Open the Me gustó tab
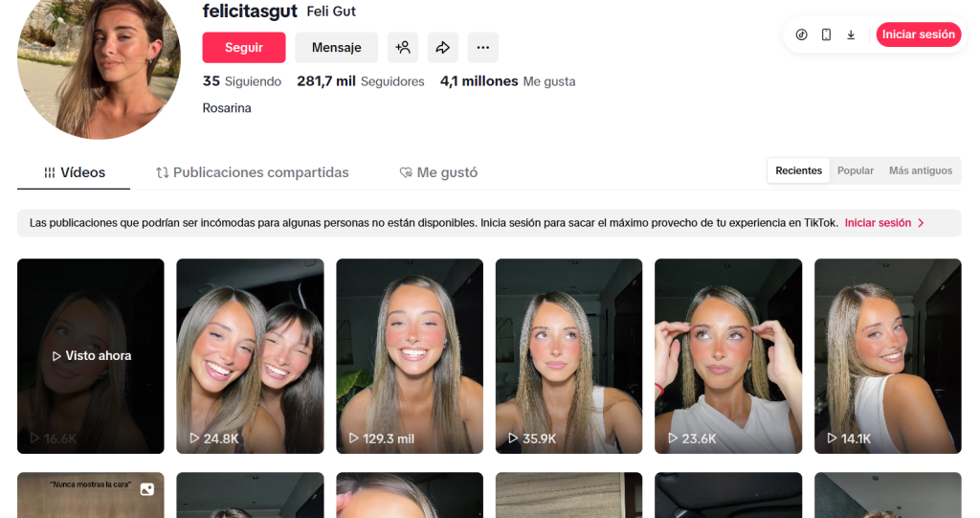The height and width of the screenshot is (518, 980). [438, 172]
